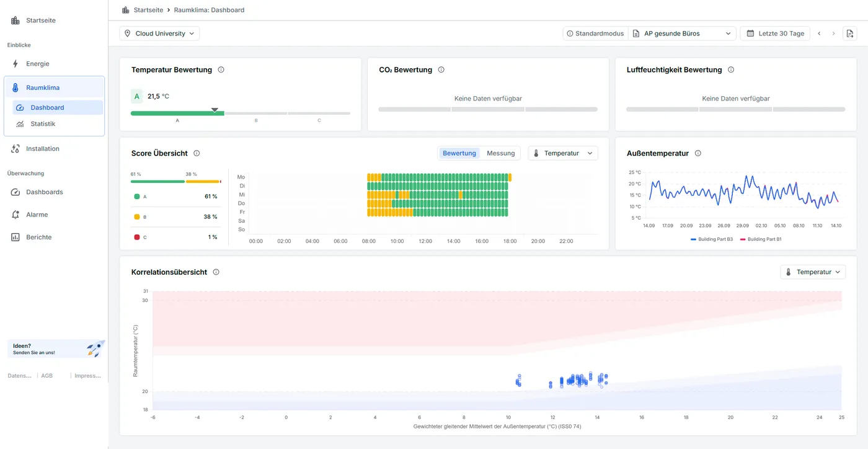Click the bell icon for Alarme
The image size is (868, 449).
(x=15, y=215)
